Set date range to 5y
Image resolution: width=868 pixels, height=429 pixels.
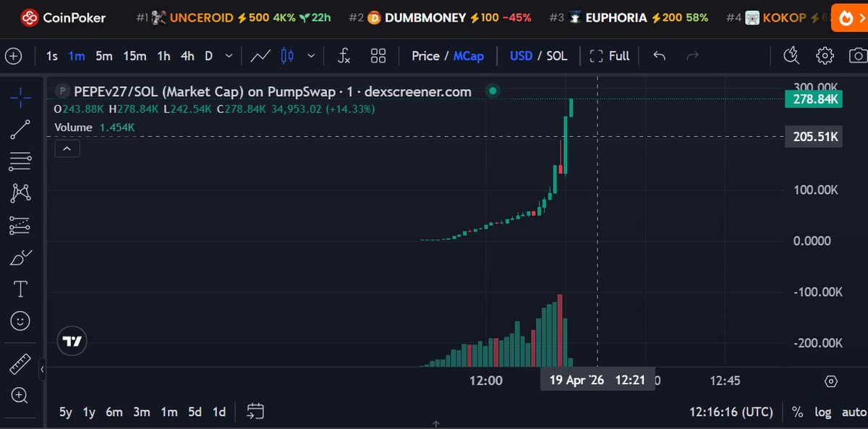pos(66,412)
